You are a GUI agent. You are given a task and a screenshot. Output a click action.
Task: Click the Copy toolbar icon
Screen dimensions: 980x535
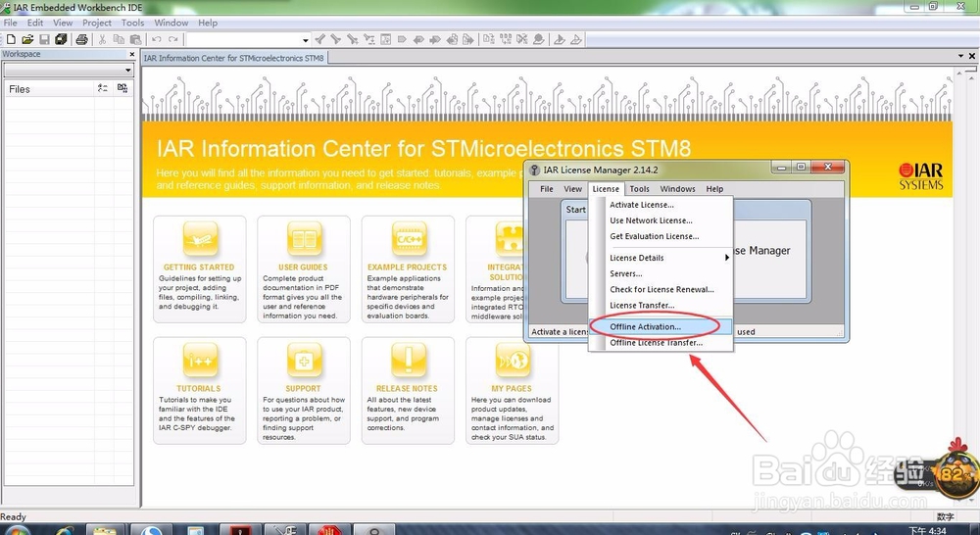(x=119, y=39)
